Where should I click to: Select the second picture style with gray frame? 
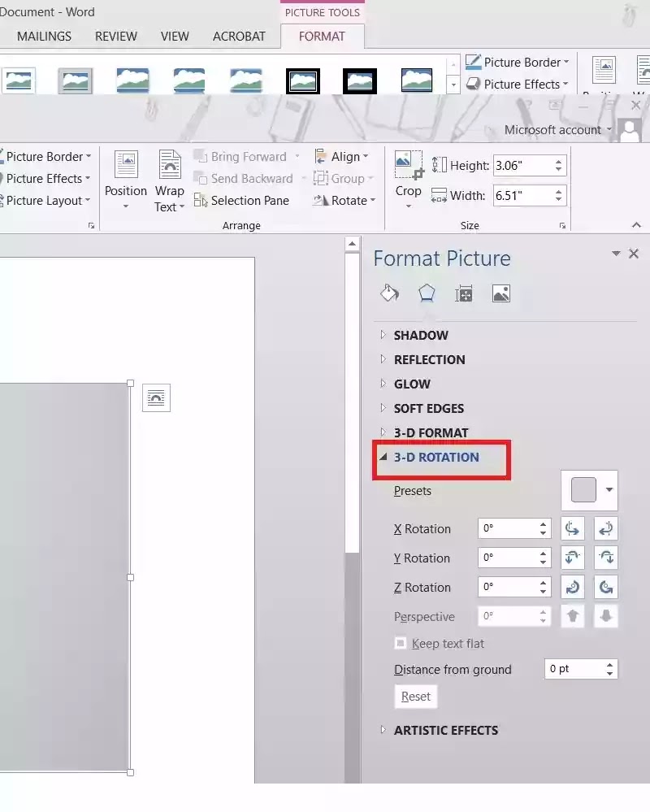pyautogui.click(x=75, y=80)
